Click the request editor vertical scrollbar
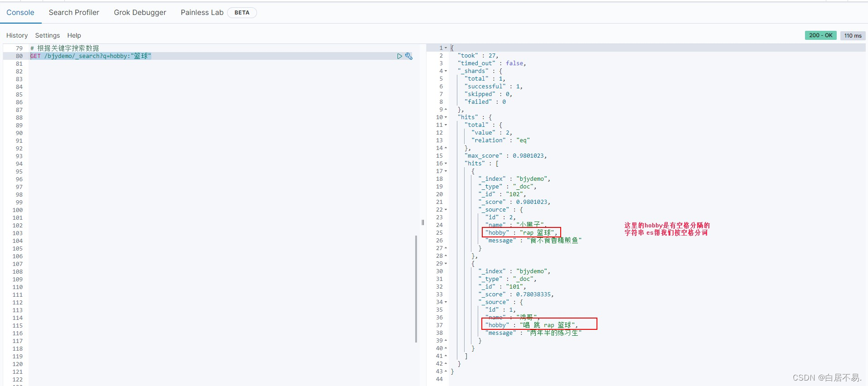The height and width of the screenshot is (386, 868). 416,289
